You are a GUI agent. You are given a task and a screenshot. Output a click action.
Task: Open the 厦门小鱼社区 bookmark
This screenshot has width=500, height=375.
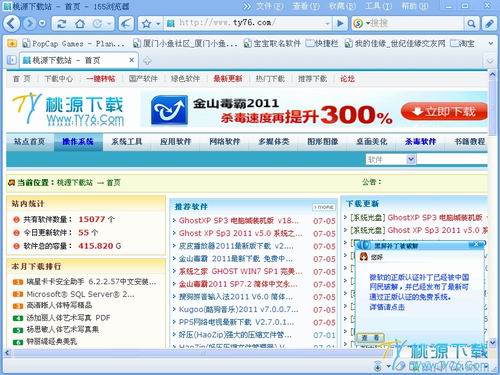(x=185, y=44)
